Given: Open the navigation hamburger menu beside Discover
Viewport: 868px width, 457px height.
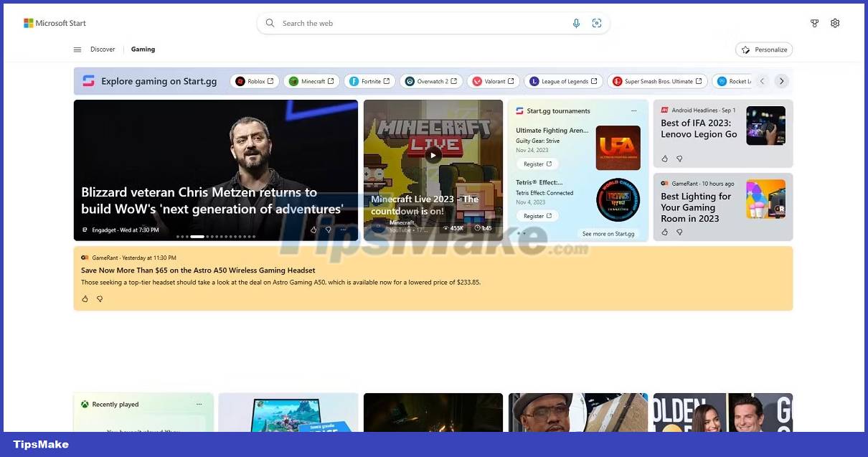Looking at the screenshot, I should tap(77, 49).
